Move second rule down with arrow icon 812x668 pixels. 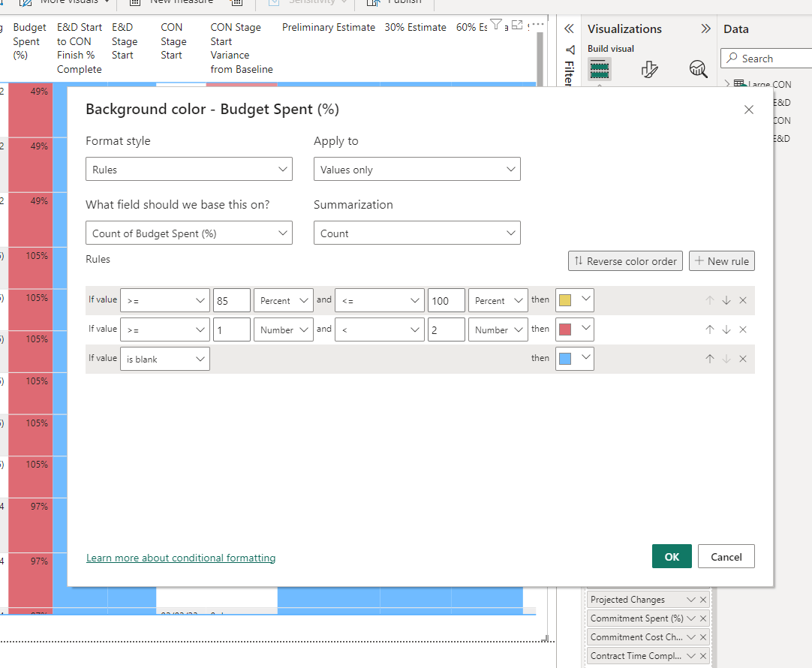click(x=726, y=329)
